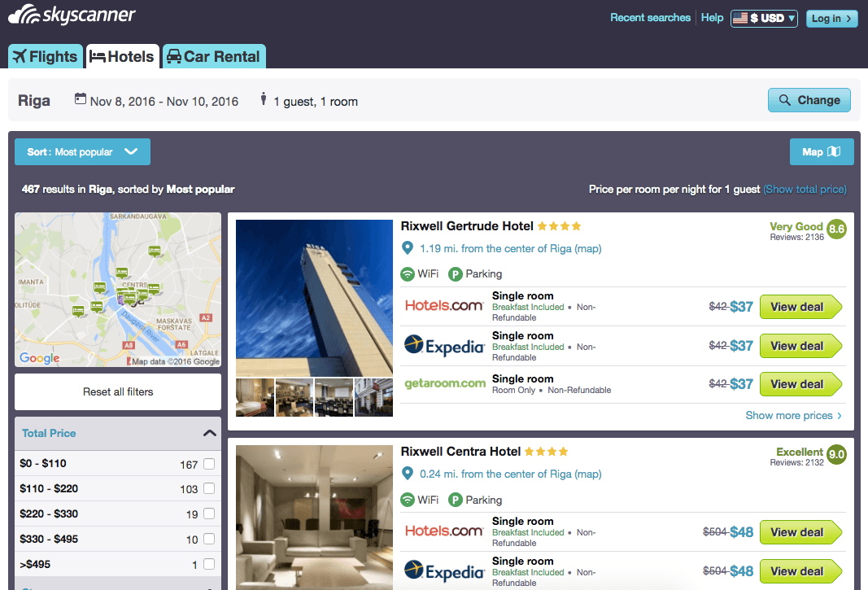The image size is (868, 590).
Task: Open Rixwell Gertrude Hotel title
Action: click(467, 226)
